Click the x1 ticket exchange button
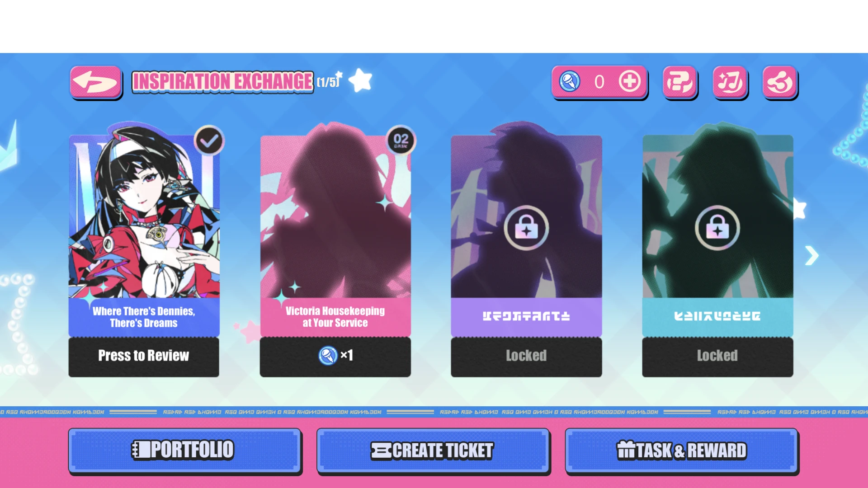 [x=335, y=356]
